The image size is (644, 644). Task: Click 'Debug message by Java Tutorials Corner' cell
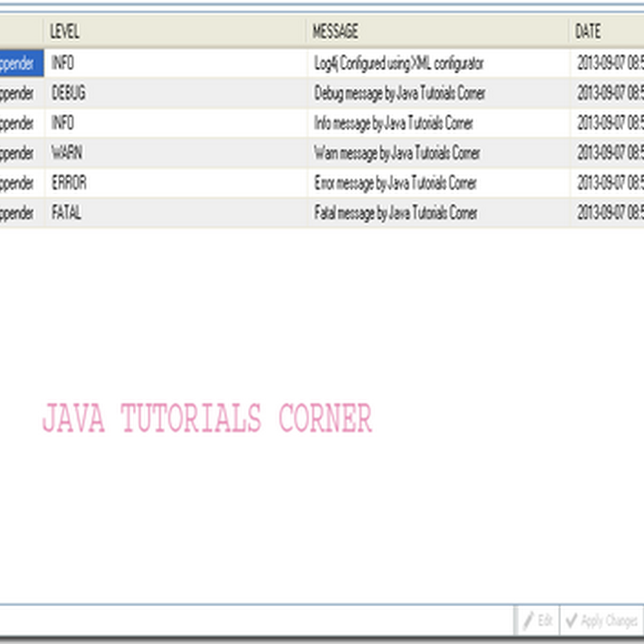(x=439, y=93)
